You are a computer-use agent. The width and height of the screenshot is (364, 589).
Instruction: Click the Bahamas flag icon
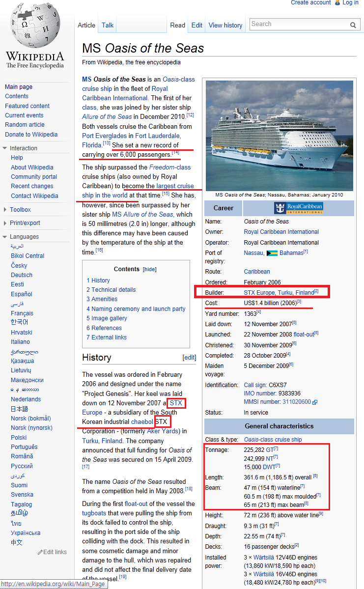pos(272,253)
